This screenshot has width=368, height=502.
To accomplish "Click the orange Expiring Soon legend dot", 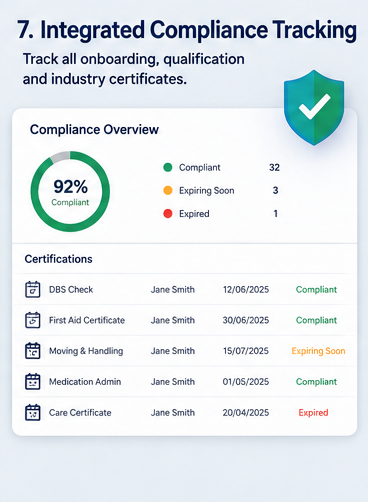I will pyautogui.click(x=168, y=190).
